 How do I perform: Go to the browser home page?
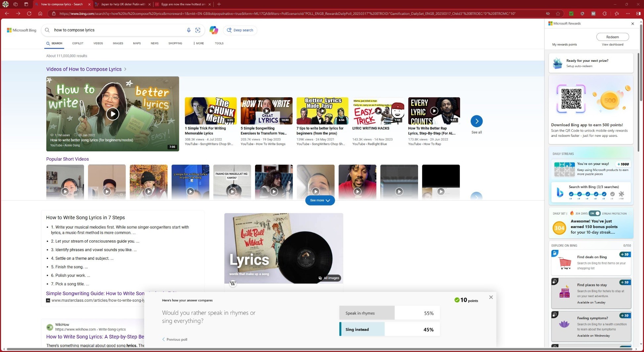40,14
